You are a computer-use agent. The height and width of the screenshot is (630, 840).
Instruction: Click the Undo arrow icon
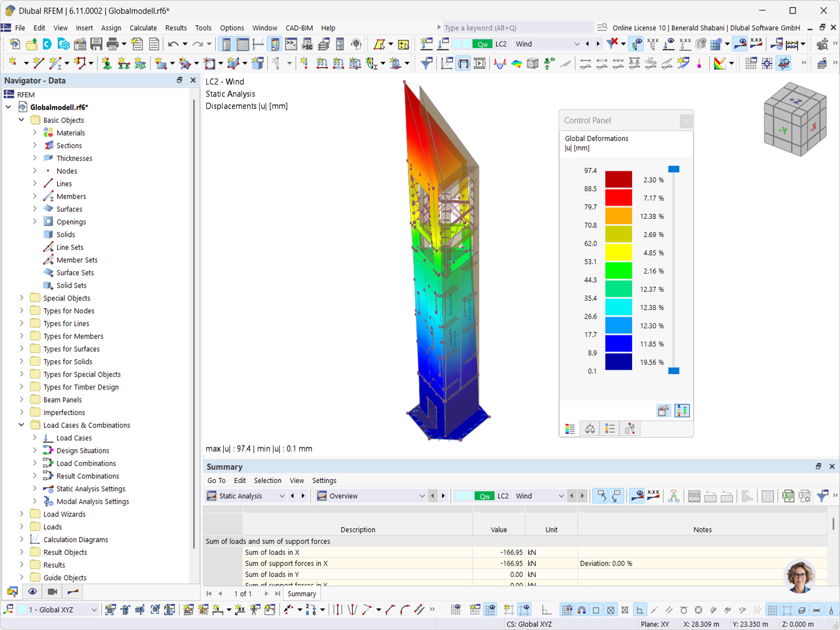[x=173, y=44]
